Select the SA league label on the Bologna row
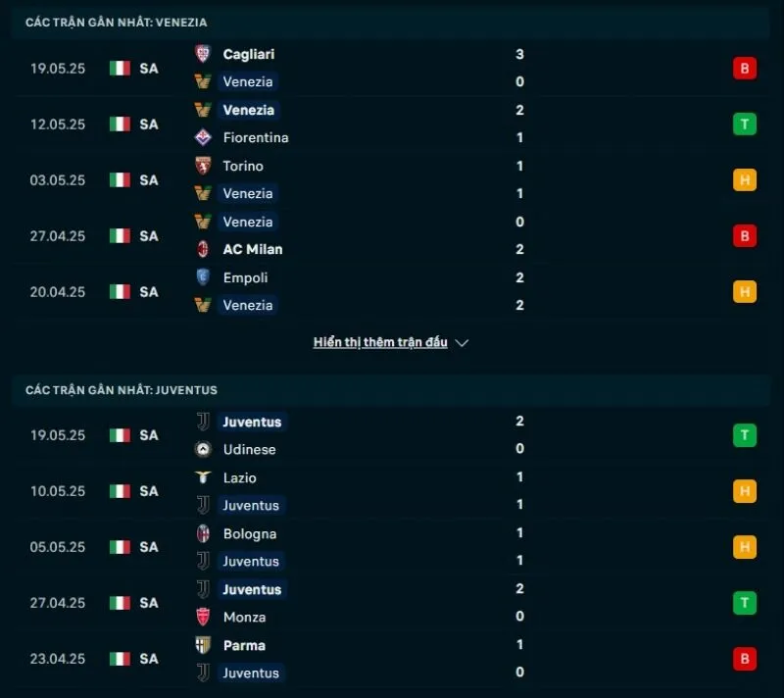 (149, 547)
